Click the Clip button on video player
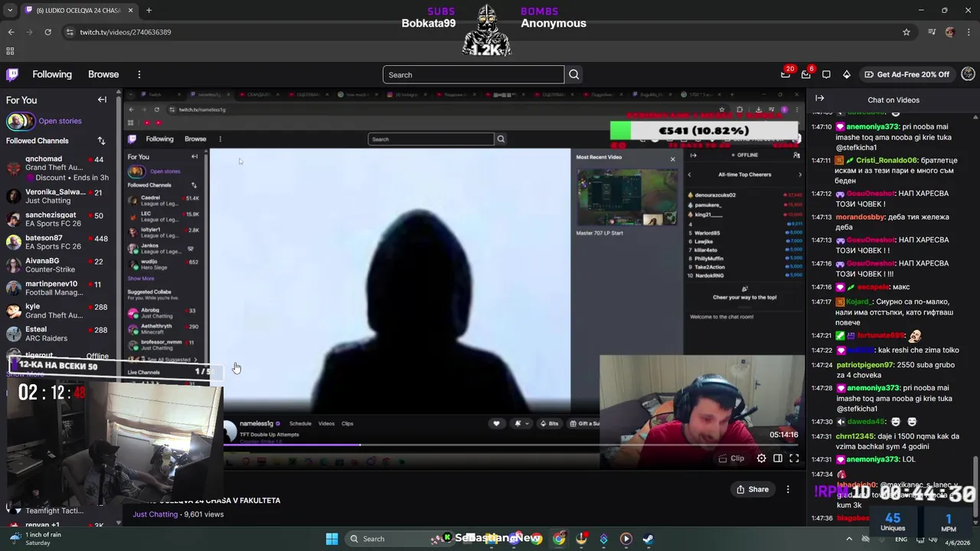The image size is (980, 551). pos(732,458)
